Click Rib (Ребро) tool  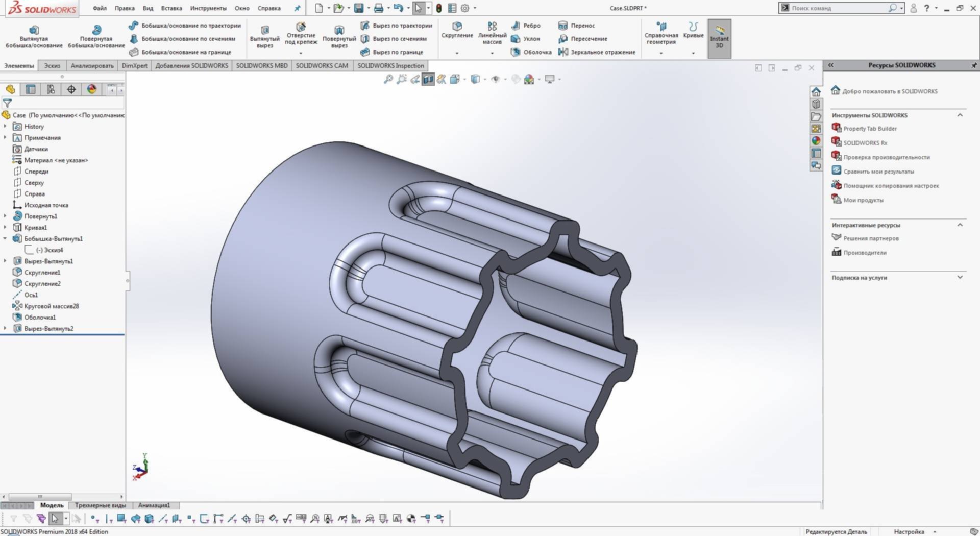coord(525,25)
